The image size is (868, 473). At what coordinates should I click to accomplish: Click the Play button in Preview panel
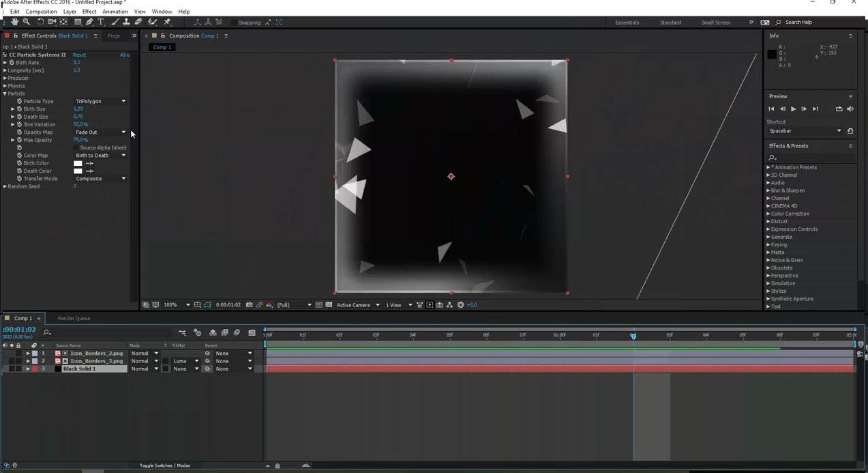click(793, 109)
